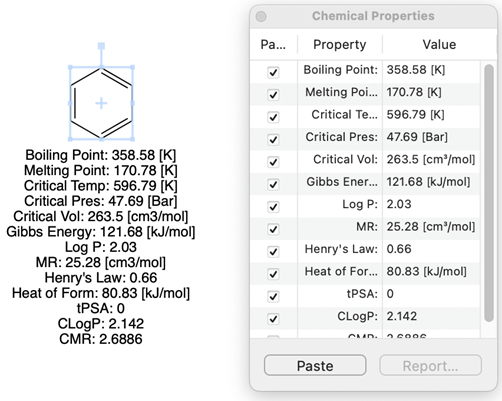The image size is (502, 401).
Task: Toggle the tPSA checkbox
Action: coord(273,296)
